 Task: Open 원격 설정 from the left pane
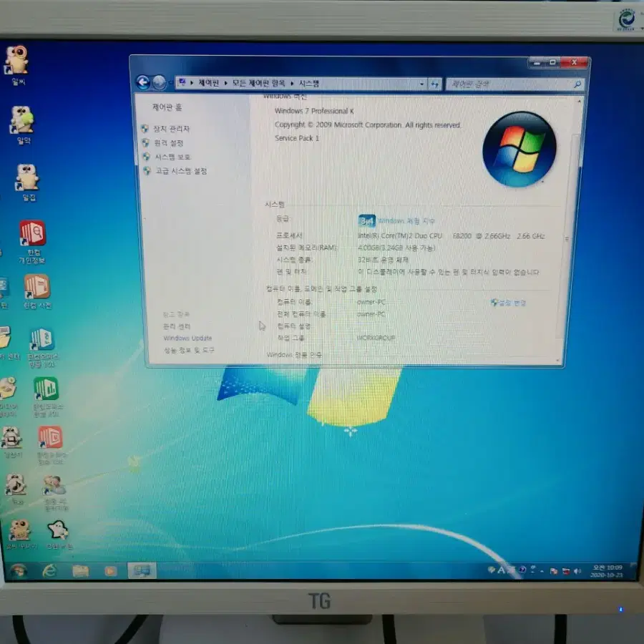click(x=168, y=143)
